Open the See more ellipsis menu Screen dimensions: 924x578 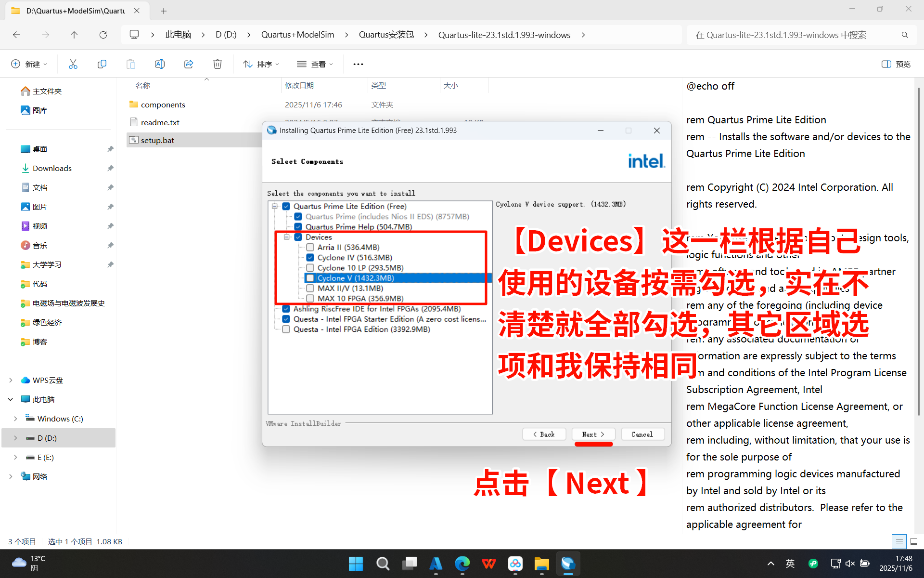click(x=358, y=64)
